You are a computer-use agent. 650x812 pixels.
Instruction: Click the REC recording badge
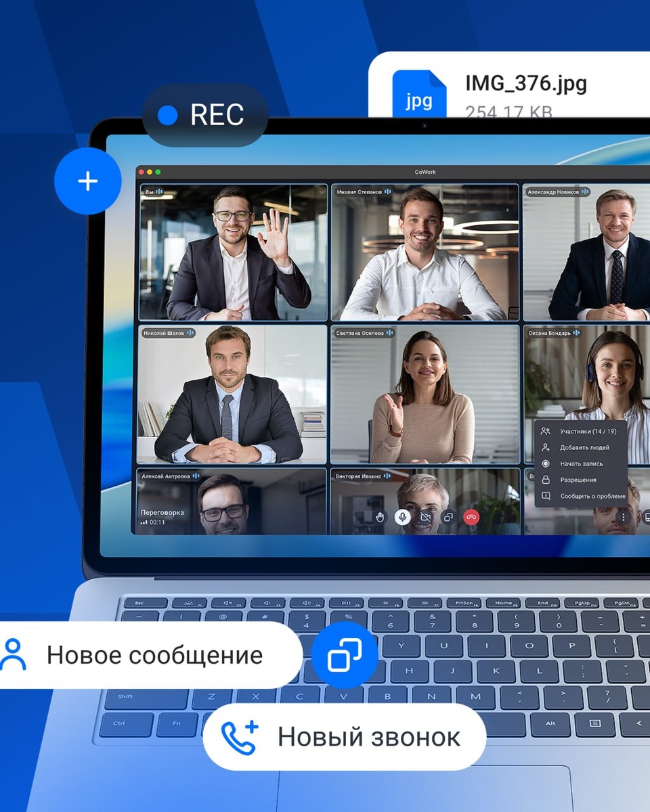click(x=205, y=115)
